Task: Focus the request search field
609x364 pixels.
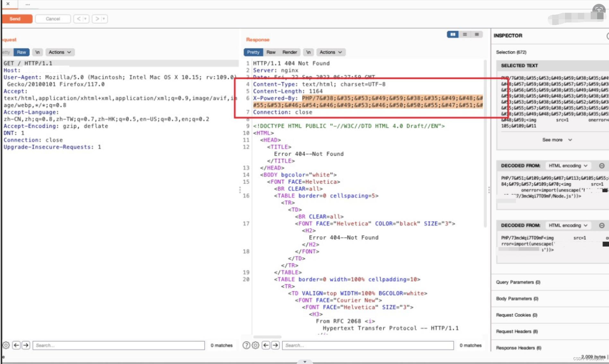Action: (119, 345)
